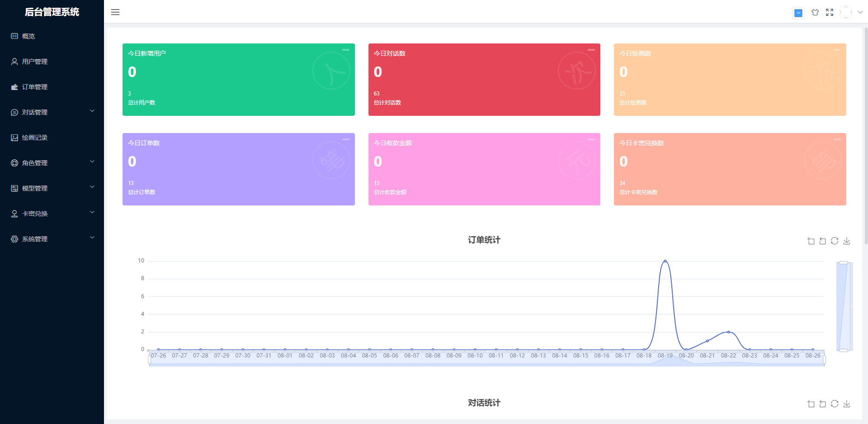Download the 对话统计 chart image
868x424 pixels.
pyautogui.click(x=847, y=404)
